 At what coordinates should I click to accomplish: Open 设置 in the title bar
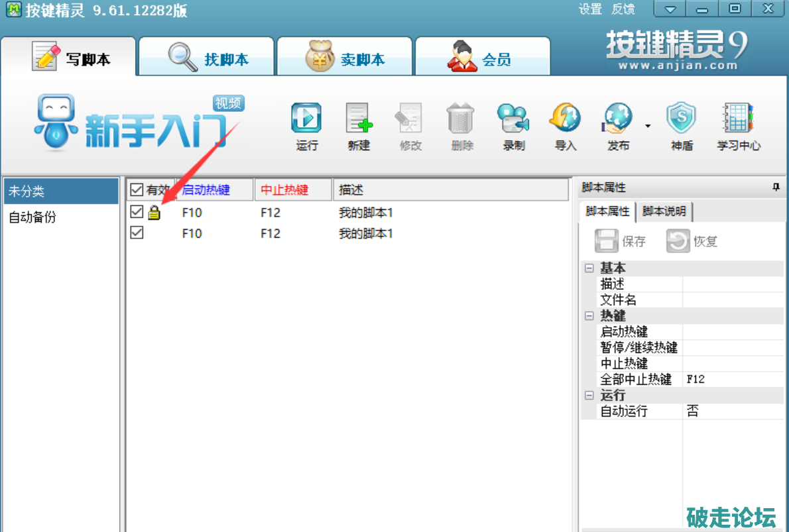[x=589, y=9]
